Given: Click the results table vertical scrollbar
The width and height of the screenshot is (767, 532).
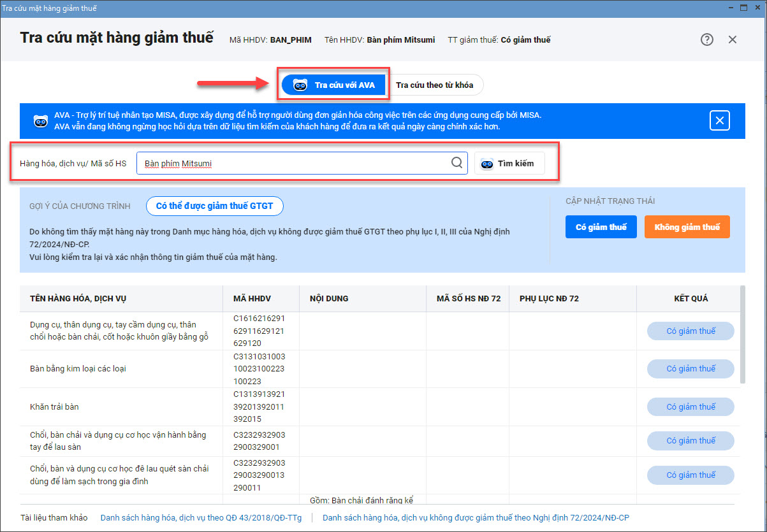Looking at the screenshot, I should pos(741,334).
